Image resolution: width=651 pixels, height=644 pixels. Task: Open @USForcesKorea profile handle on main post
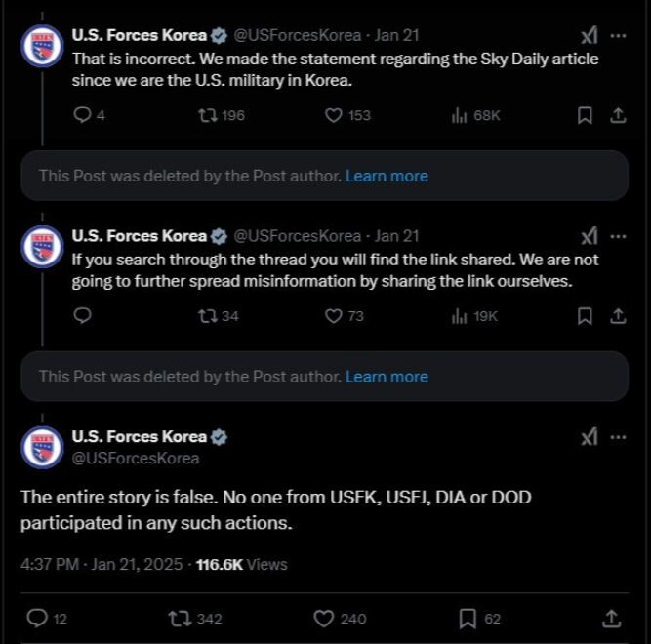pos(136,458)
